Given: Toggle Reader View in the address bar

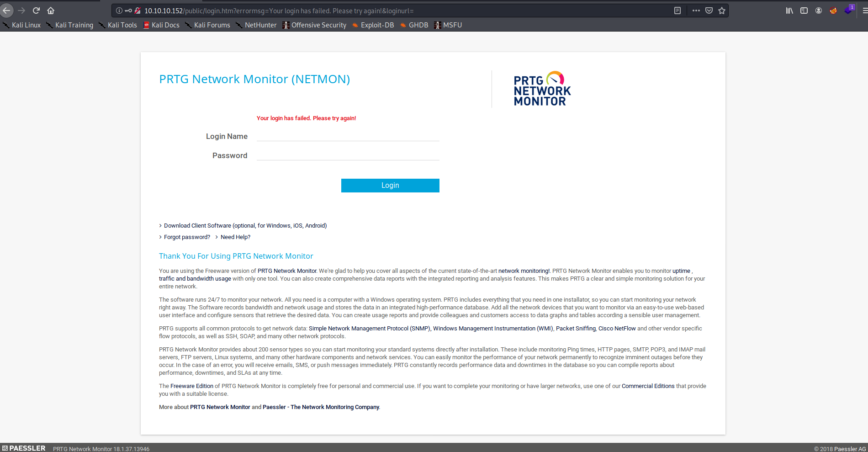Looking at the screenshot, I should [677, 10].
